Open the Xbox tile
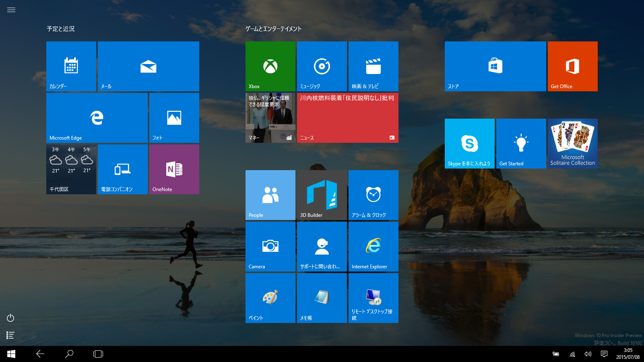Screen dimensions: 644x362 (270, 66)
